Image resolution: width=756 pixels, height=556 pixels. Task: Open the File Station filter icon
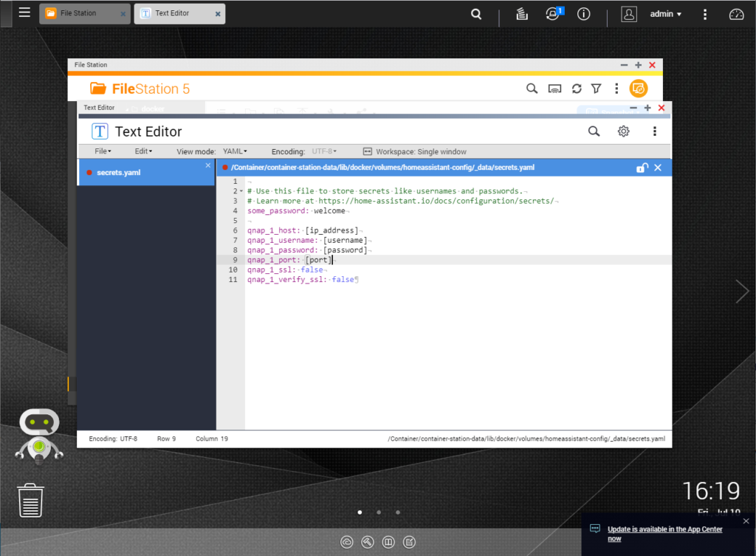click(597, 89)
